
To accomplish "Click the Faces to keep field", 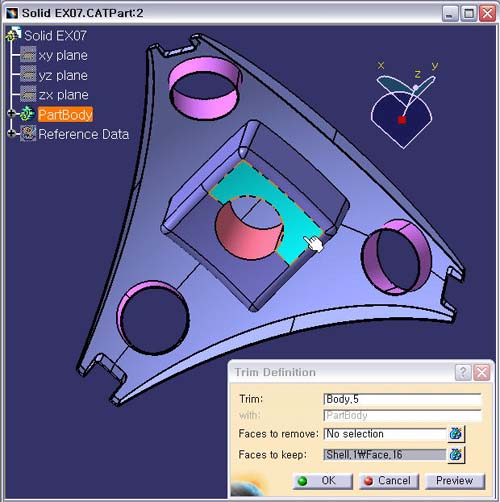I will coord(385,455).
